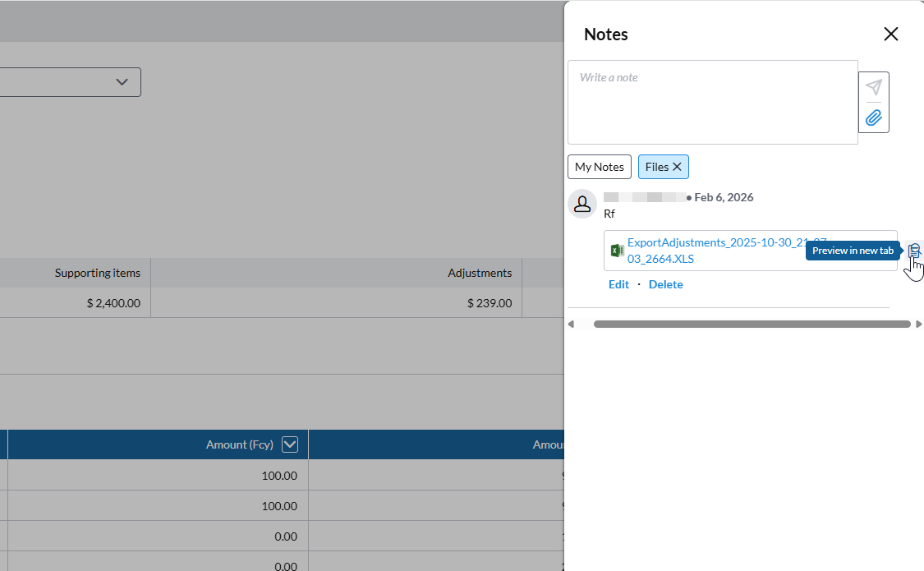924x571 pixels.
Task: Open attachment preview in new tab icon
Action: [914, 251]
